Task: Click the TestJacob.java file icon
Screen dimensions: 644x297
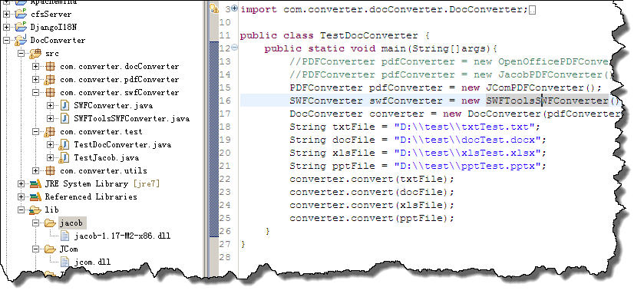Action: coord(64,158)
